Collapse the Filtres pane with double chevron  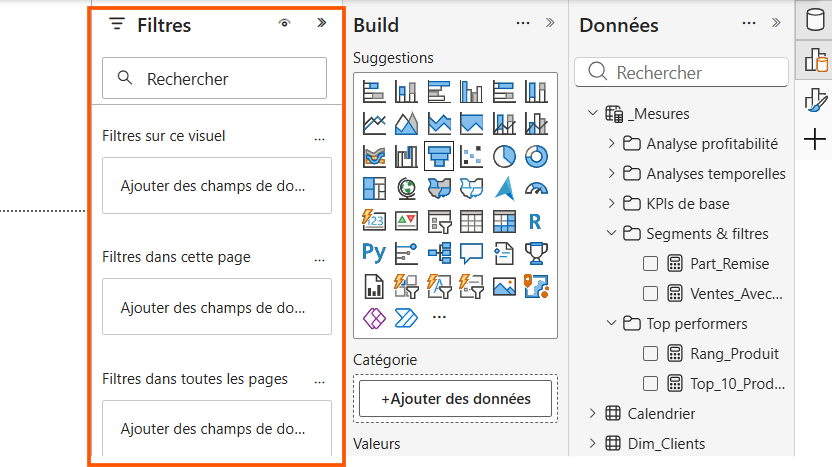322,23
